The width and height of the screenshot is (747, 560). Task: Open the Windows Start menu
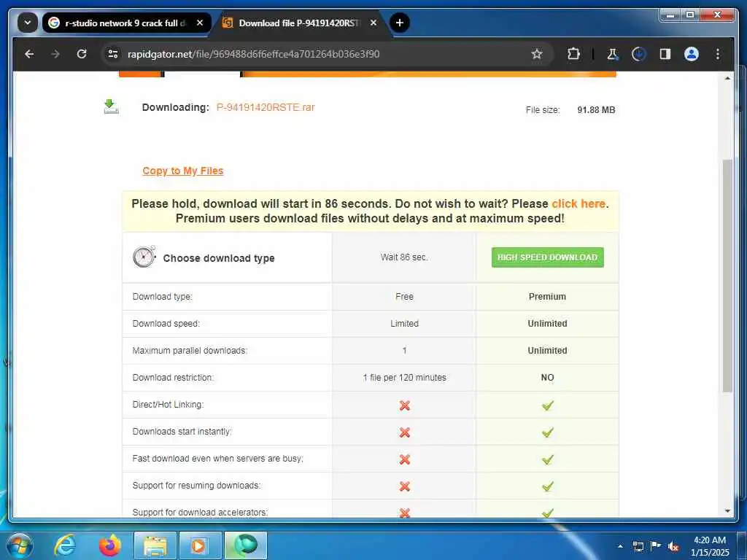tap(19, 545)
